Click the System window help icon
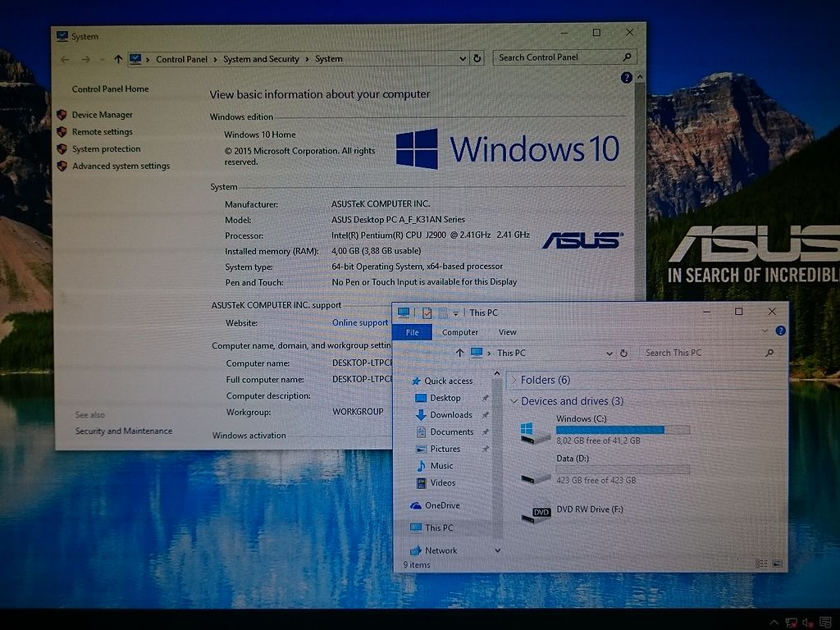The image size is (840, 630). [x=626, y=78]
